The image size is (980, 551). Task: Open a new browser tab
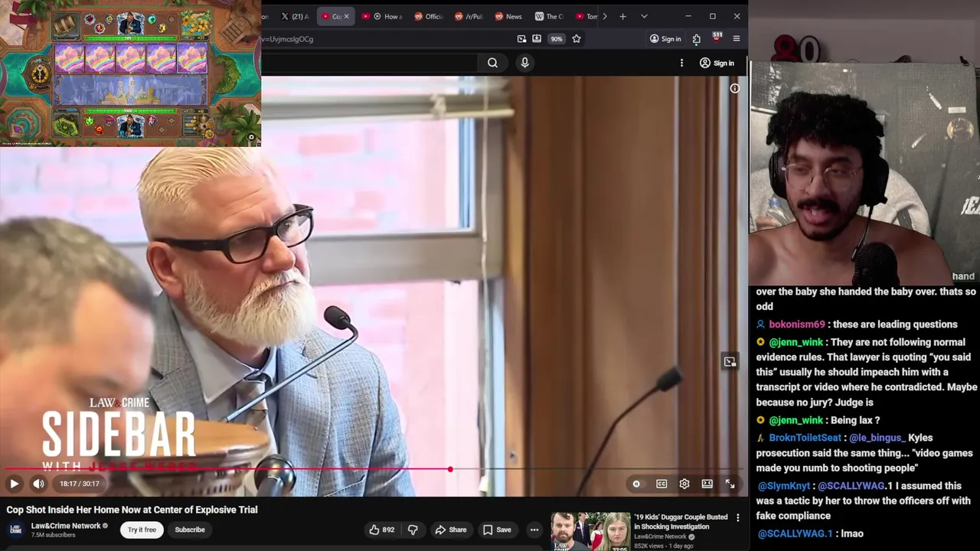click(622, 16)
